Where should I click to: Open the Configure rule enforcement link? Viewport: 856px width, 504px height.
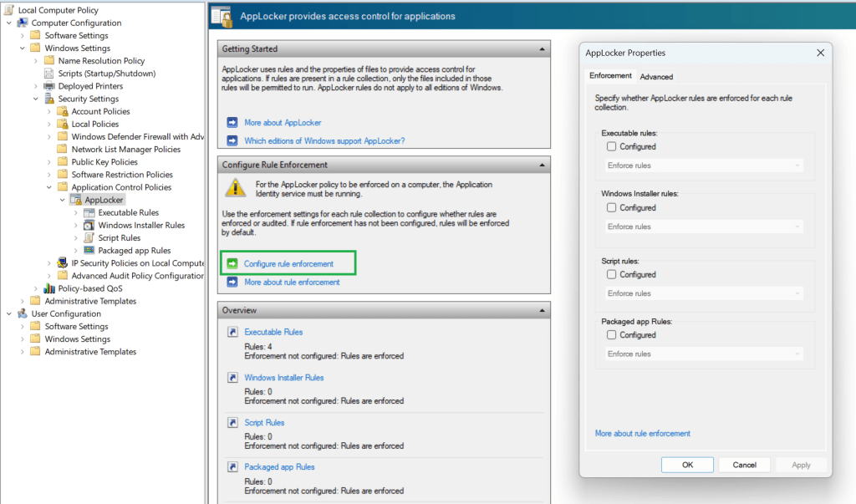(x=288, y=264)
